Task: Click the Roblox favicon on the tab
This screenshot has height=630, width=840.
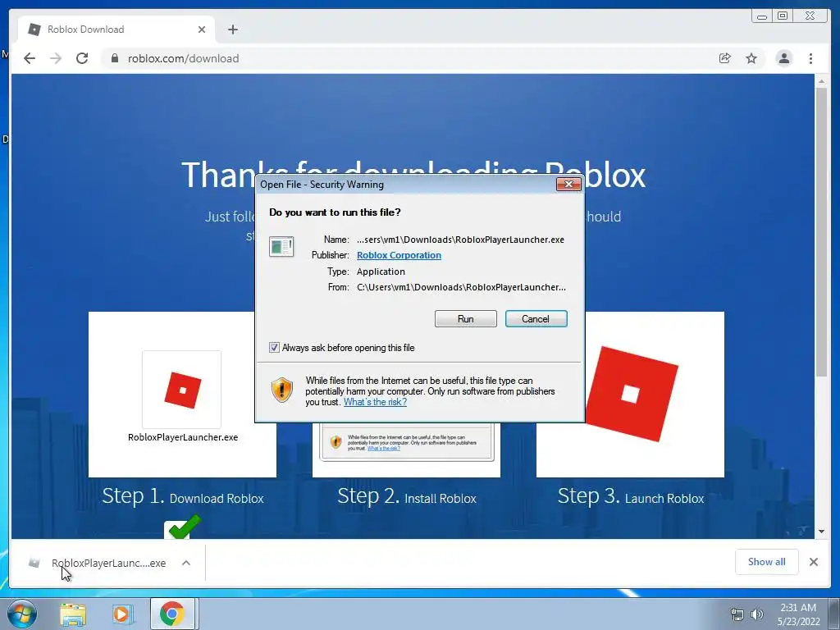Action: [34, 30]
